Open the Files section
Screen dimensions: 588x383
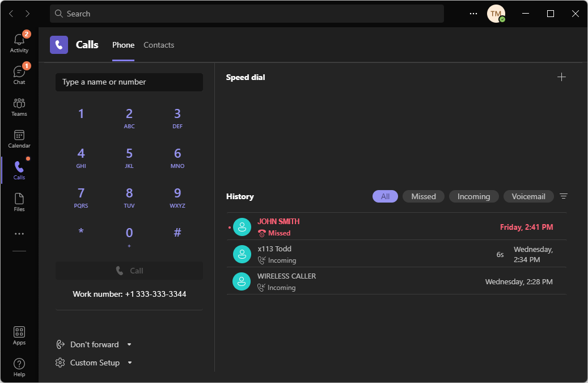click(x=19, y=201)
